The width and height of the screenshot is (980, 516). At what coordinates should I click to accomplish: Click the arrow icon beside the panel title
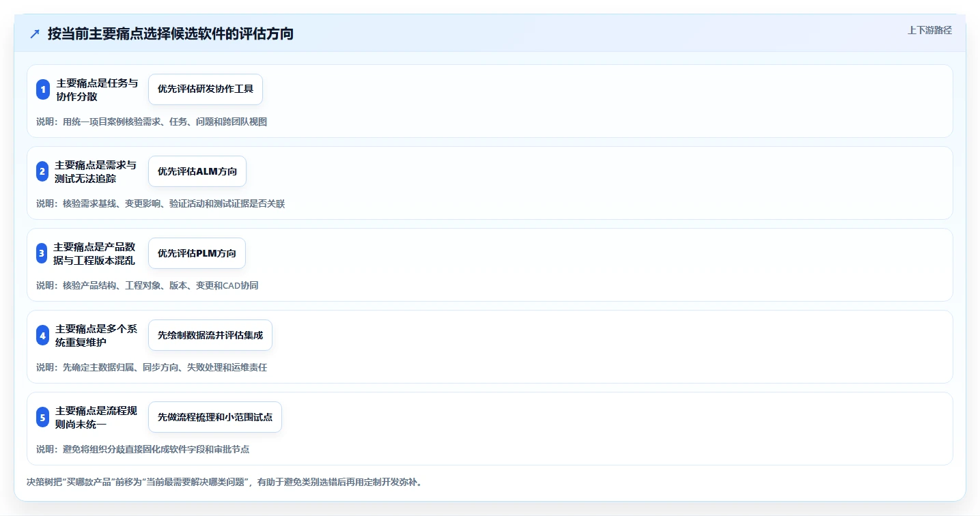pyautogui.click(x=35, y=34)
